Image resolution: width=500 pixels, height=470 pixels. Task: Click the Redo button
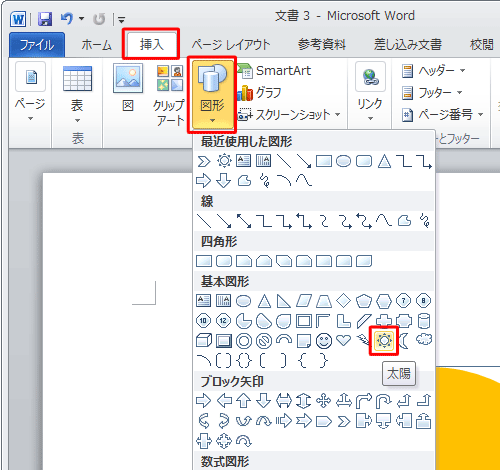tap(99, 19)
